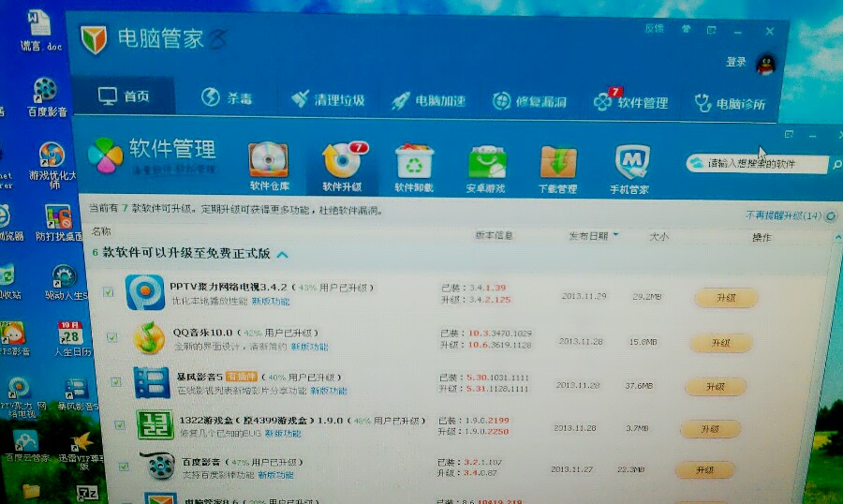Click the QQ penguin avatar icon
This screenshot has width=843, height=504.
pos(765,64)
